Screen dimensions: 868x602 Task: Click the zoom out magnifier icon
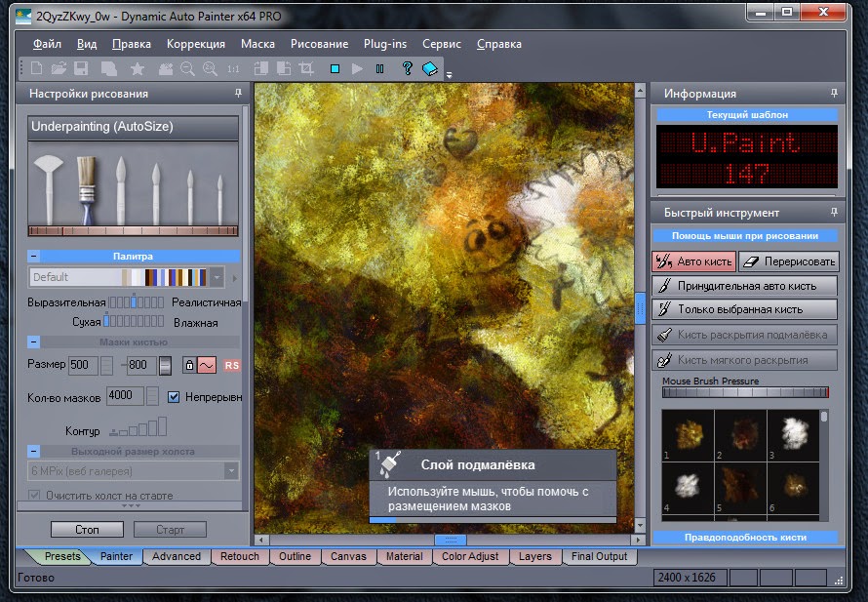(x=187, y=68)
